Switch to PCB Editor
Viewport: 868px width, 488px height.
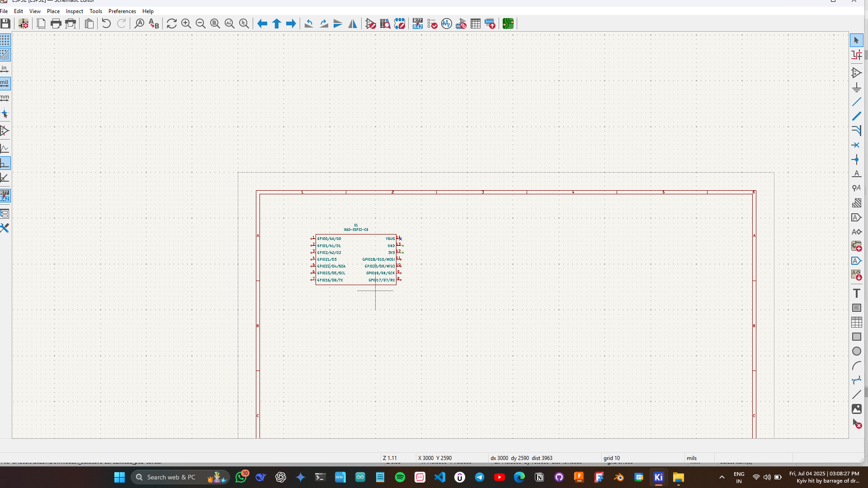(508, 23)
